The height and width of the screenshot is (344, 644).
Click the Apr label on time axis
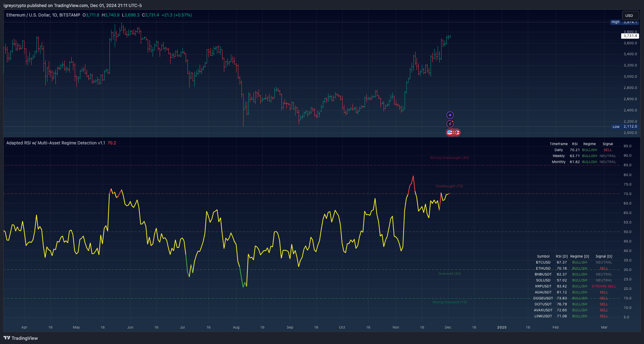pos(24,327)
